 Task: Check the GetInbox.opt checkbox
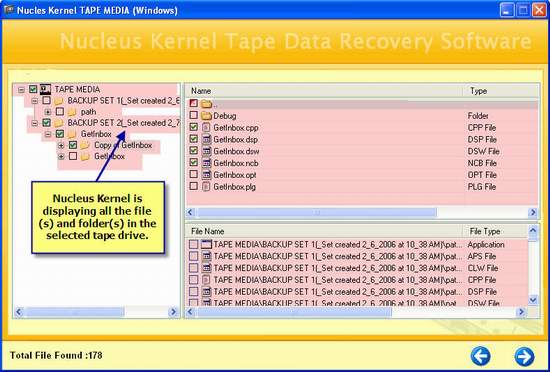[194, 174]
